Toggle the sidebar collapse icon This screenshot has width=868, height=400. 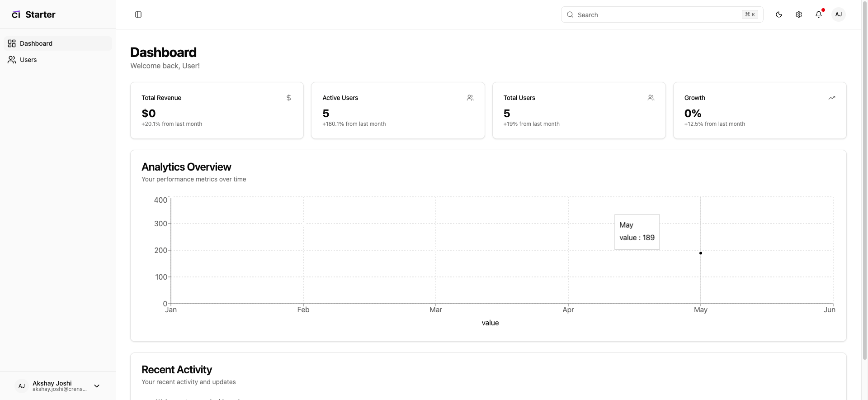[x=138, y=14]
